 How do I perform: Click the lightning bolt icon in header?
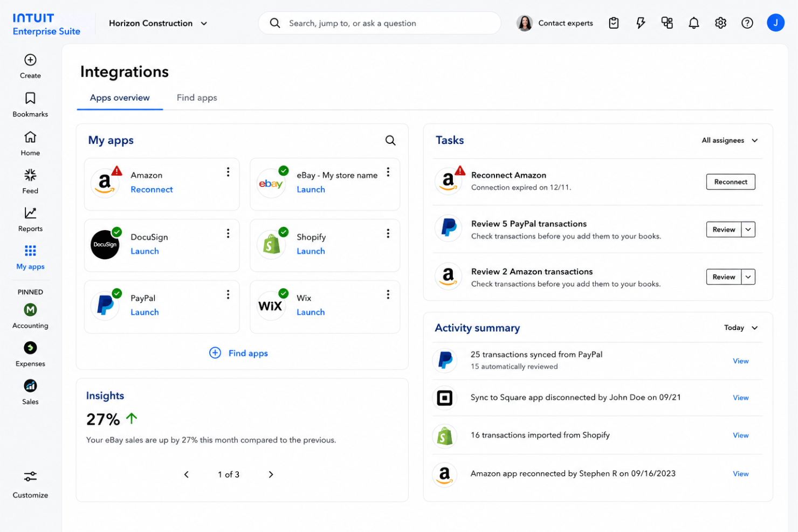[641, 23]
